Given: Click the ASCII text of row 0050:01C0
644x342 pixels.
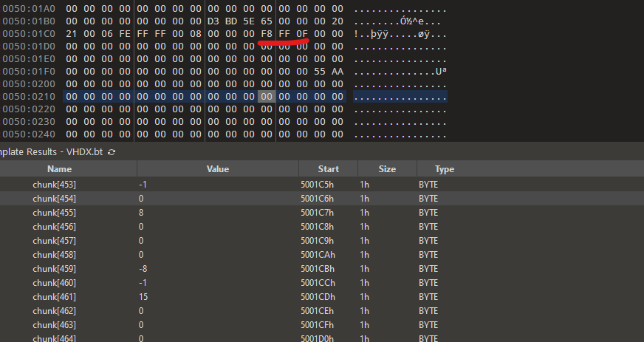Looking at the screenshot, I should 400,34.
